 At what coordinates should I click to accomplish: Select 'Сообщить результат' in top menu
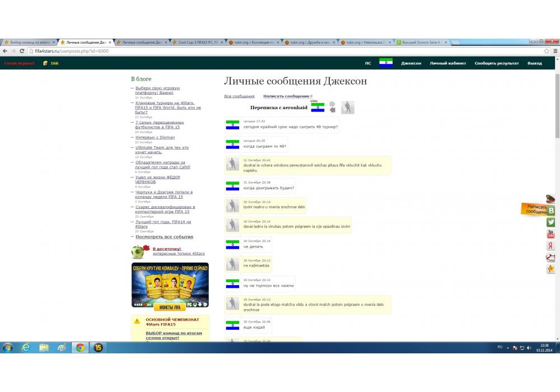click(x=496, y=63)
